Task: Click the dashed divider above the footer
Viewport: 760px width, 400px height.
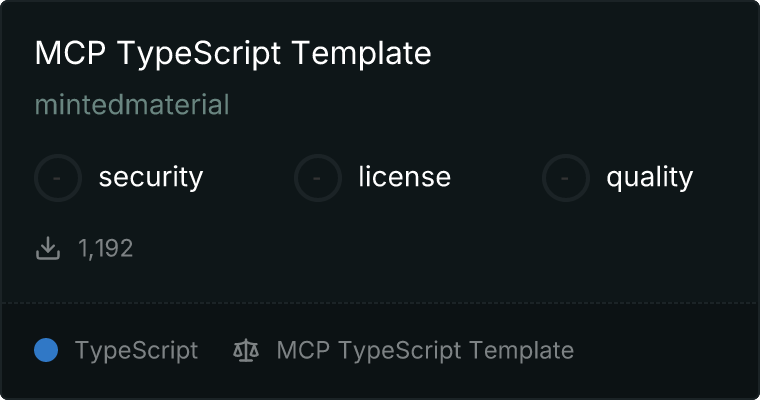Action: coord(380,302)
